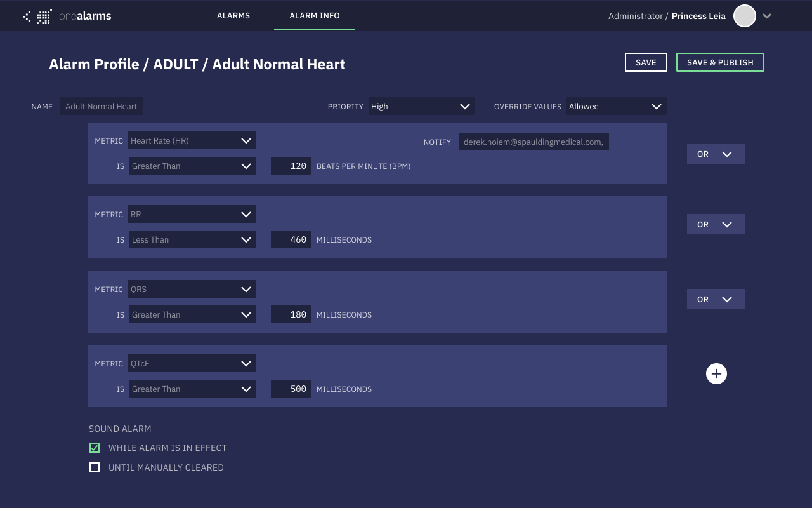This screenshot has height=508, width=812.
Task: Uncheck While Alarm Is In Effect
Action: pos(95,448)
